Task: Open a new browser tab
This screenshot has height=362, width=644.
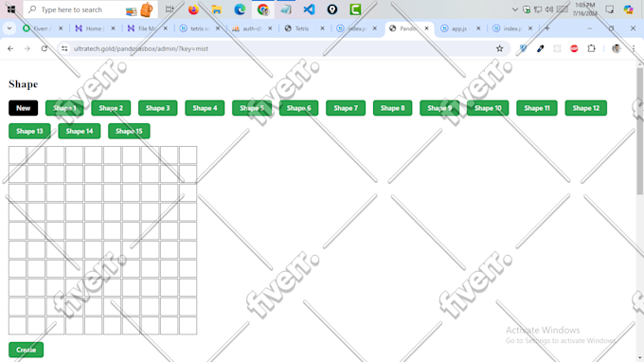Action: (x=547, y=28)
